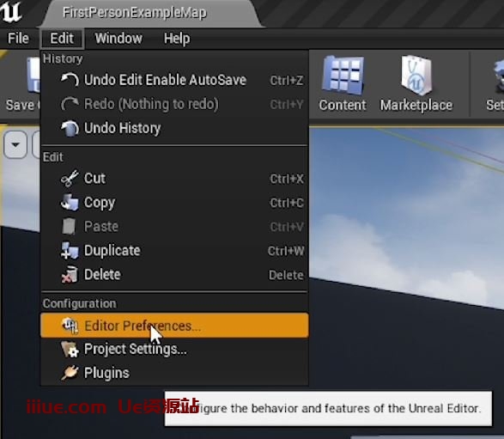Image resolution: width=504 pixels, height=439 pixels.
Task: Click the Ctrl+Z shortcut label
Action: click(x=287, y=81)
